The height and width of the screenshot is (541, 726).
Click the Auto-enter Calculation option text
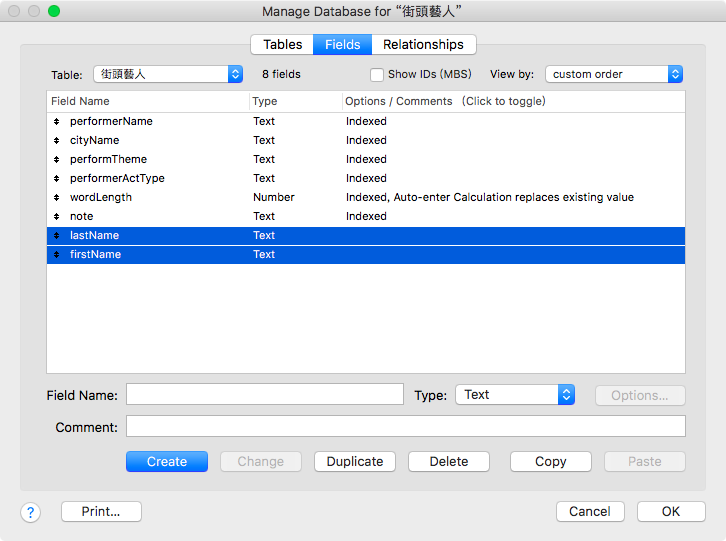pos(513,197)
